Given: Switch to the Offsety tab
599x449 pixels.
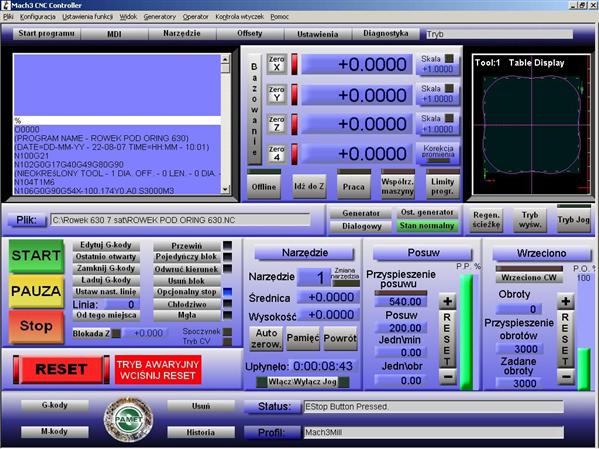Looking at the screenshot, I should (x=250, y=34).
